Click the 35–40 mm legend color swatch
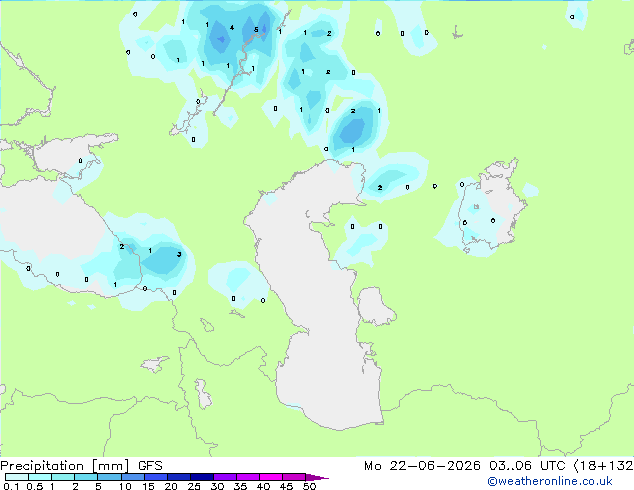The image size is (634, 490). (x=247, y=477)
